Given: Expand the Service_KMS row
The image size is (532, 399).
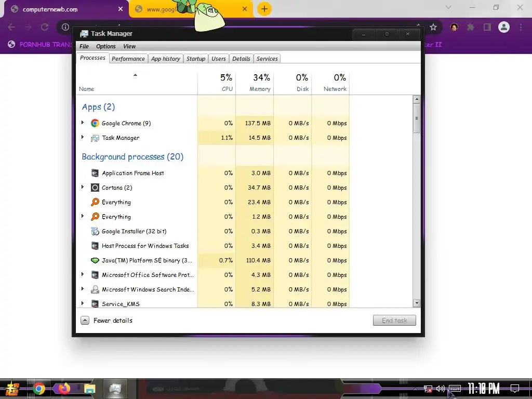Looking at the screenshot, I should click(83, 303).
